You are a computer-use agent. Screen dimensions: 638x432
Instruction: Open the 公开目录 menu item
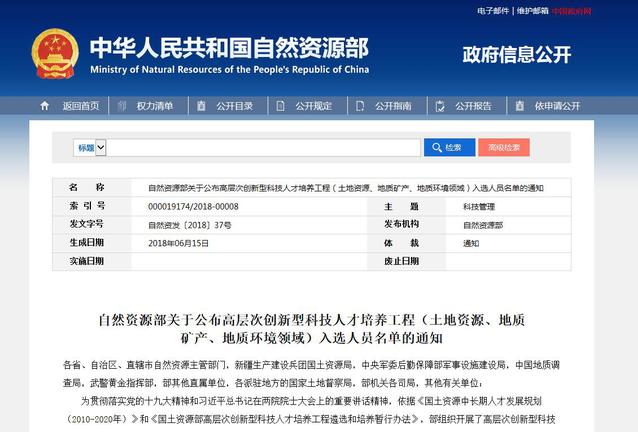pyautogui.click(x=234, y=106)
